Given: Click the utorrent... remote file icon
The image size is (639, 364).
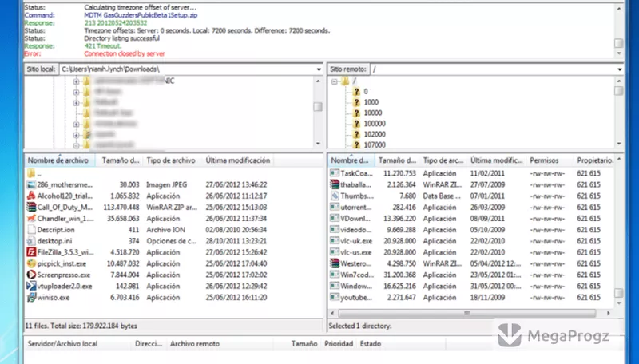Looking at the screenshot, I should [335, 208].
